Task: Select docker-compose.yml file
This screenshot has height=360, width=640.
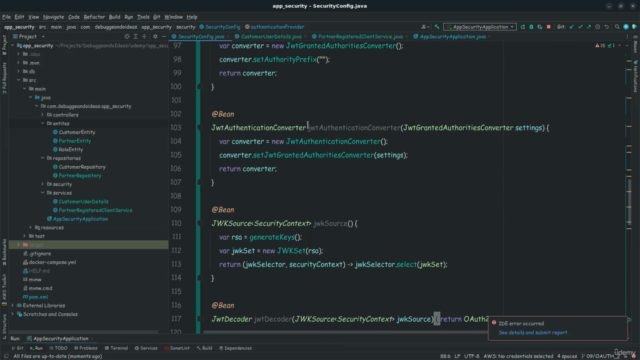Action: (x=52, y=262)
